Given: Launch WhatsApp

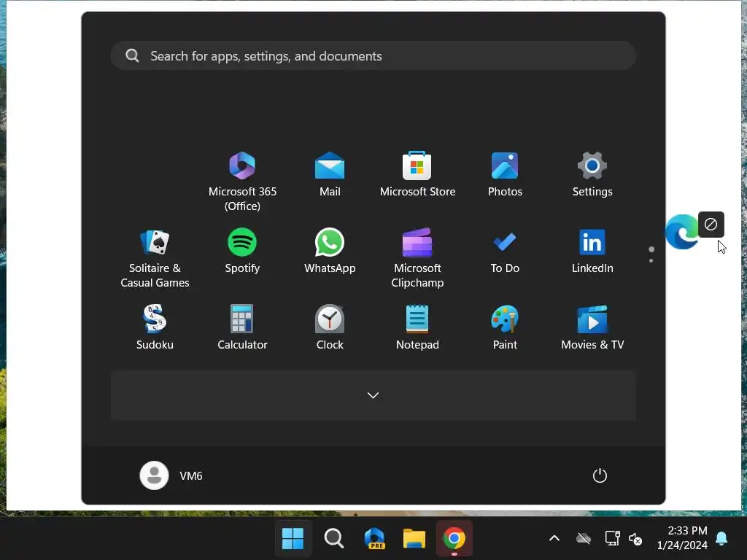Looking at the screenshot, I should coord(330,251).
